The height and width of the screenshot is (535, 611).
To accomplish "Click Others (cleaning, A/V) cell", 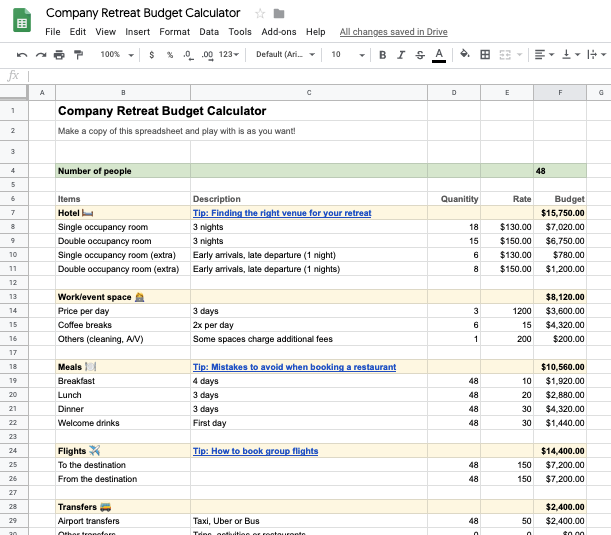I will point(123,339).
